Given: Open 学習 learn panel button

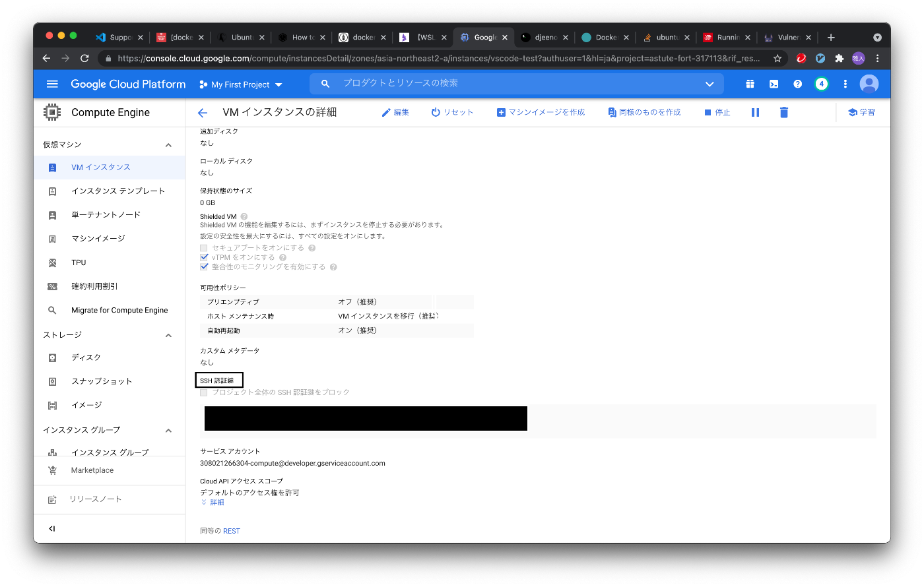Looking at the screenshot, I should pos(862,113).
